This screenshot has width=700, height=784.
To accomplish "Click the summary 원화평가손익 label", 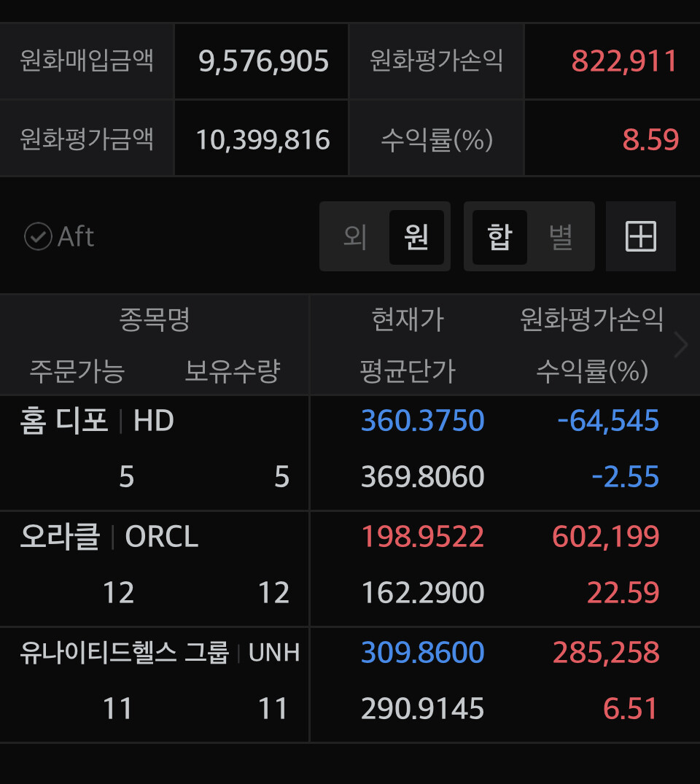I will tap(436, 61).
